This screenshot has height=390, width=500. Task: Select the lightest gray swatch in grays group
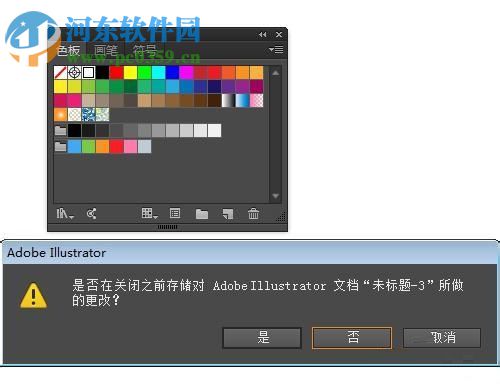tap(214, 130)
